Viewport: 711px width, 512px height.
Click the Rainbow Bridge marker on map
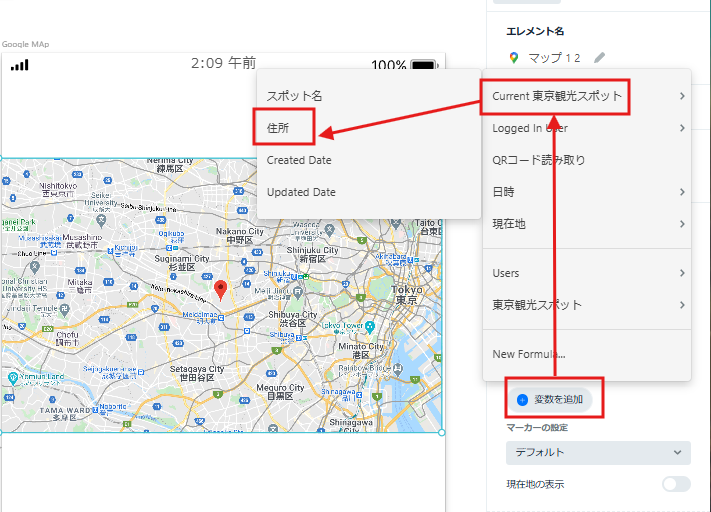click(398, 369)
